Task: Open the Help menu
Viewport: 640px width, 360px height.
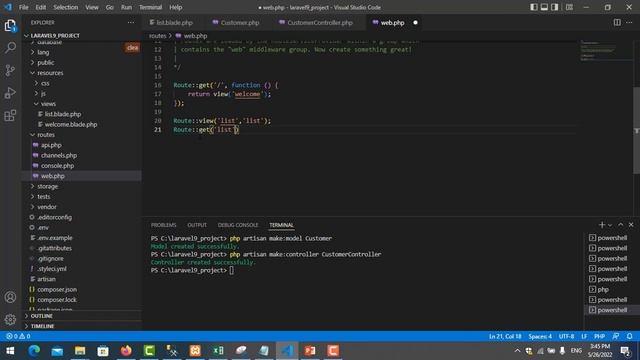Action: (x=176, y=7)
